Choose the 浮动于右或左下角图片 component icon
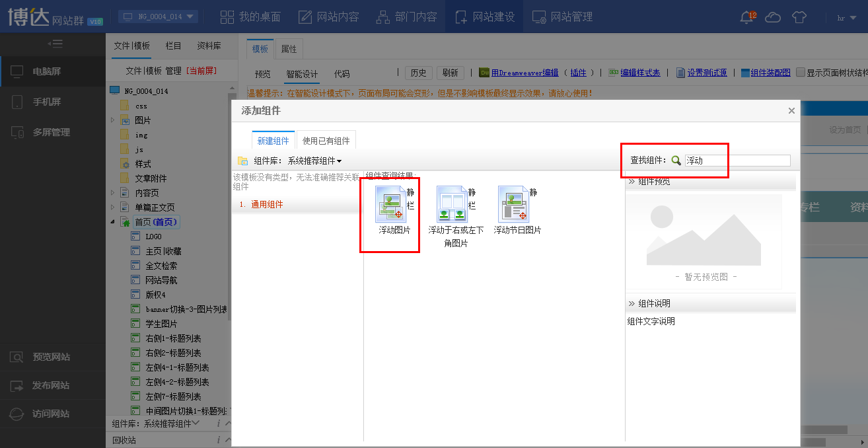The image size is (868, 448). click(x=452, y=204)
